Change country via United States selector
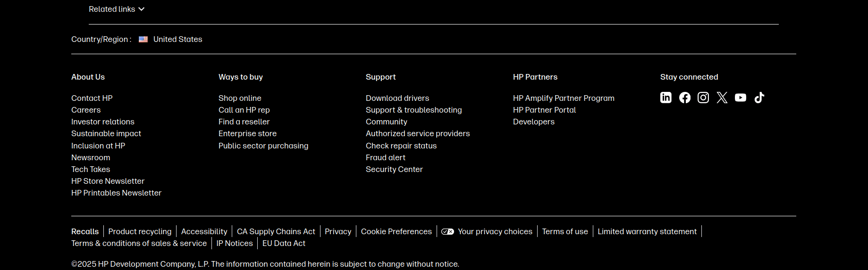The image size is (868, 270). click(x=177, y=40)
